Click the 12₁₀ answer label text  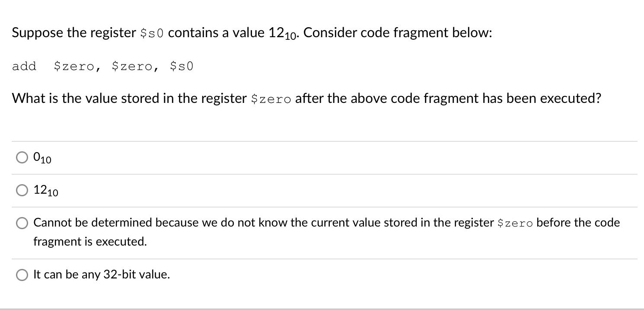click(x=45, y=190)
